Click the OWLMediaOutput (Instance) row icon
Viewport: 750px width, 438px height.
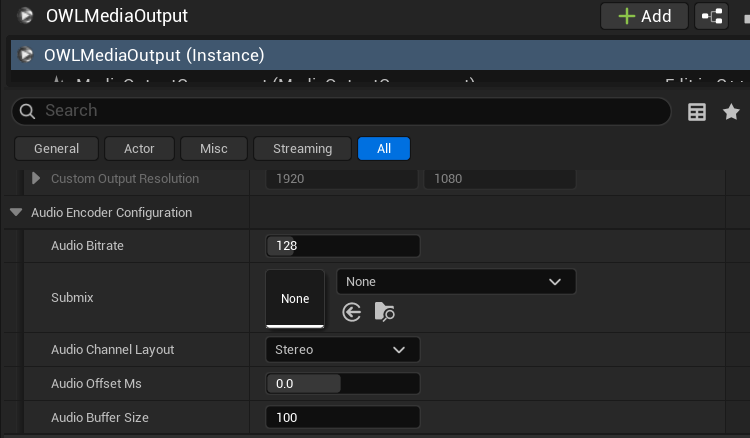point(25,55)
